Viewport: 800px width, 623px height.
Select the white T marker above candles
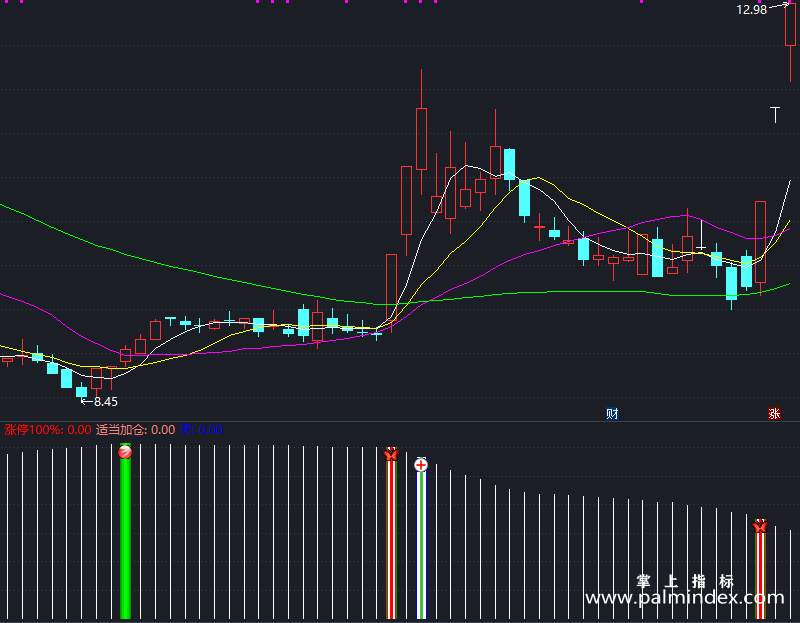pyautogui.click(x=775, y=115)
